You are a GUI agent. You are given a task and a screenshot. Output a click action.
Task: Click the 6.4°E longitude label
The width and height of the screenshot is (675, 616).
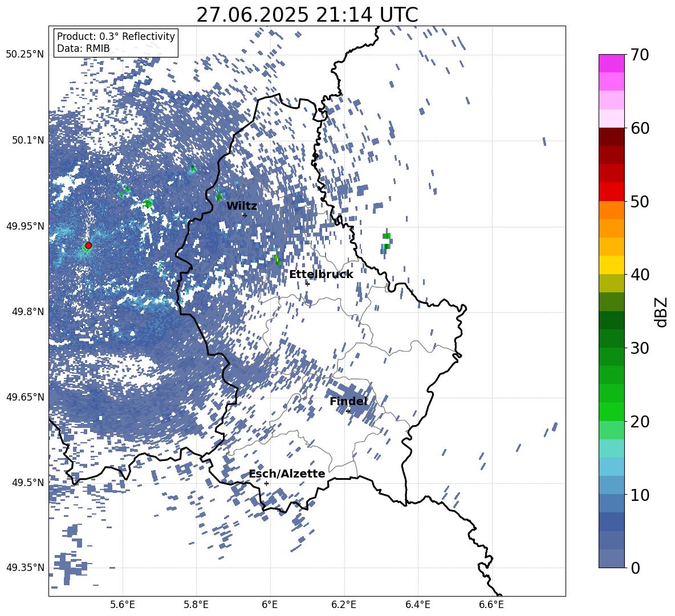coord(418,605)
